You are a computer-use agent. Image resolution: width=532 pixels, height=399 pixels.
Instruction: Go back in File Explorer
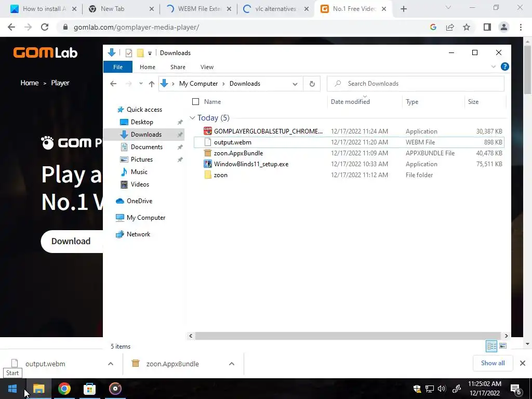(113, 84)
